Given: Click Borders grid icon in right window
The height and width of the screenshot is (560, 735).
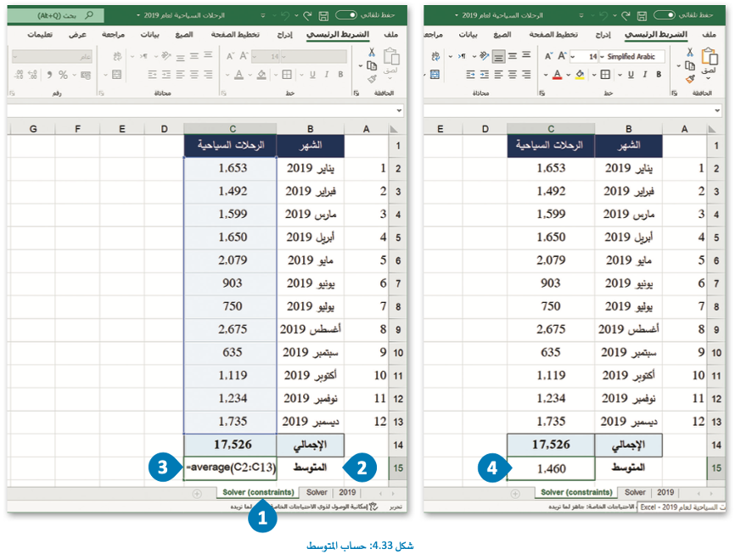Looking at the screenshot, I should coord(605,75).
